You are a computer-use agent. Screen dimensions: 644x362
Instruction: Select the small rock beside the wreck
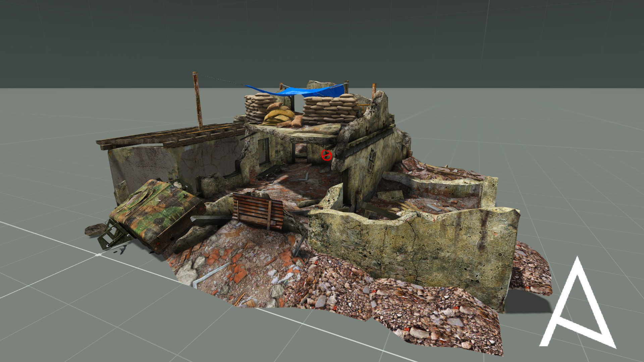(x=95, y=230)
